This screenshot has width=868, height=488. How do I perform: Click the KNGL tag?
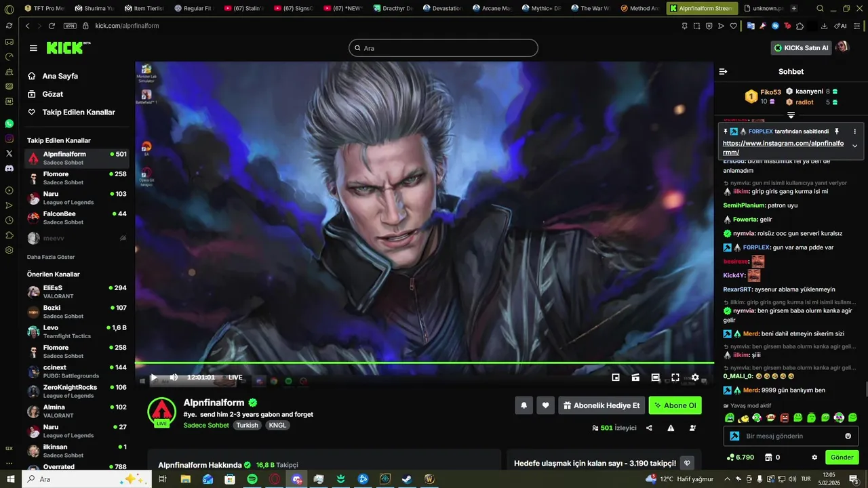pos(277,425)
